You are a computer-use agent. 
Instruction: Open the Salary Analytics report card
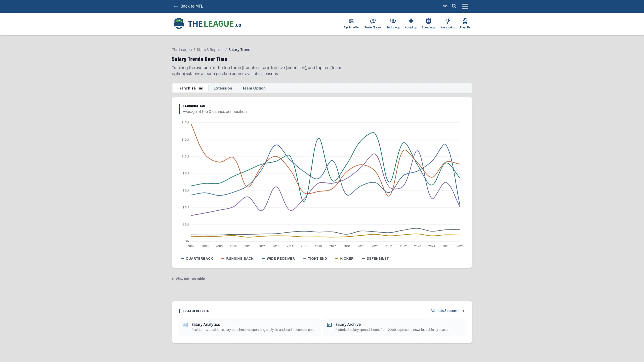tap(250, 327)
